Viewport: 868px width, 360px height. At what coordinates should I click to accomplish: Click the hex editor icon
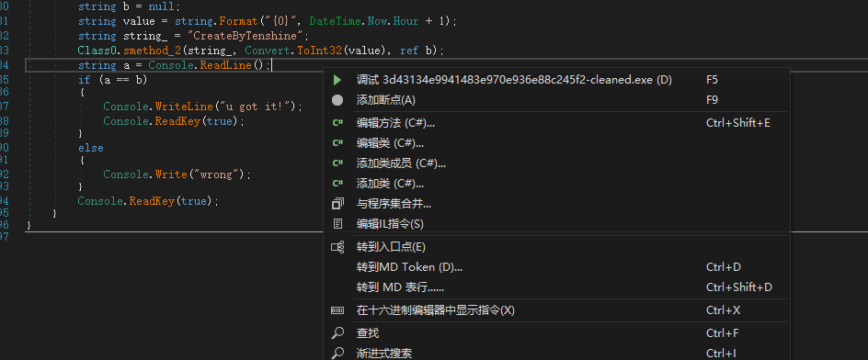(337, 310)
